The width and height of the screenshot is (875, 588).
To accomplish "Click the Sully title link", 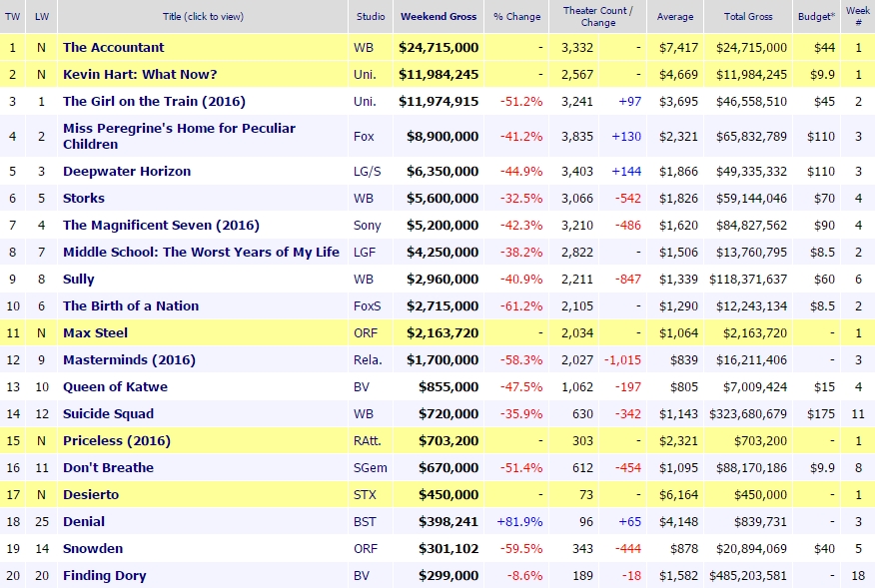I will (79, 279).
